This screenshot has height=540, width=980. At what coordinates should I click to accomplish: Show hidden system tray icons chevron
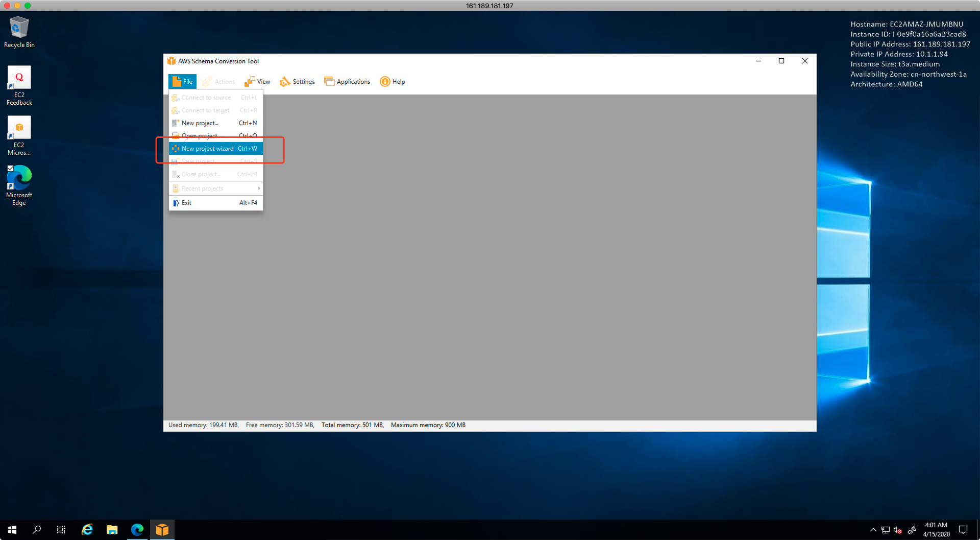[x=873, y=530]
